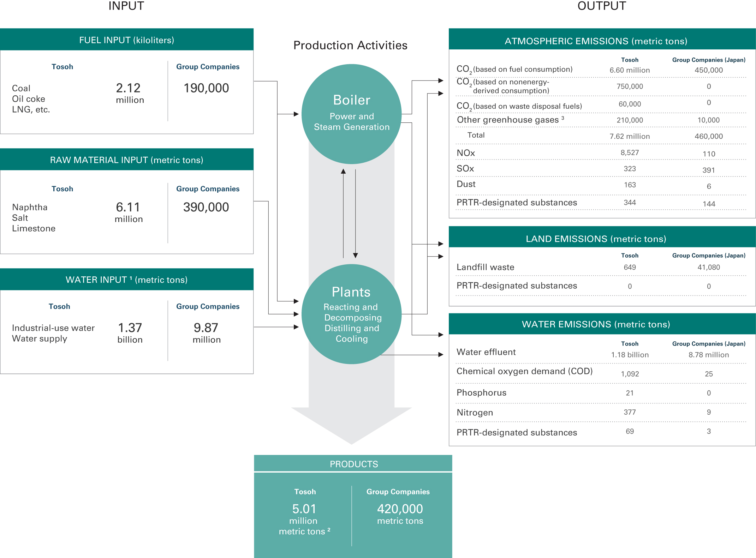Click the Phosphorus row label
This screenshot has height=558, width=756.
tap(481, 392)
